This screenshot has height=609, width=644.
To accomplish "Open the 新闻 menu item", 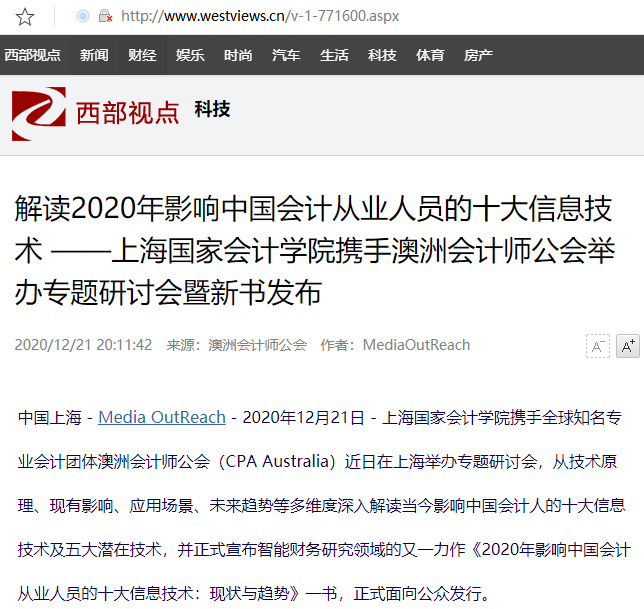I will click(94, 55).
